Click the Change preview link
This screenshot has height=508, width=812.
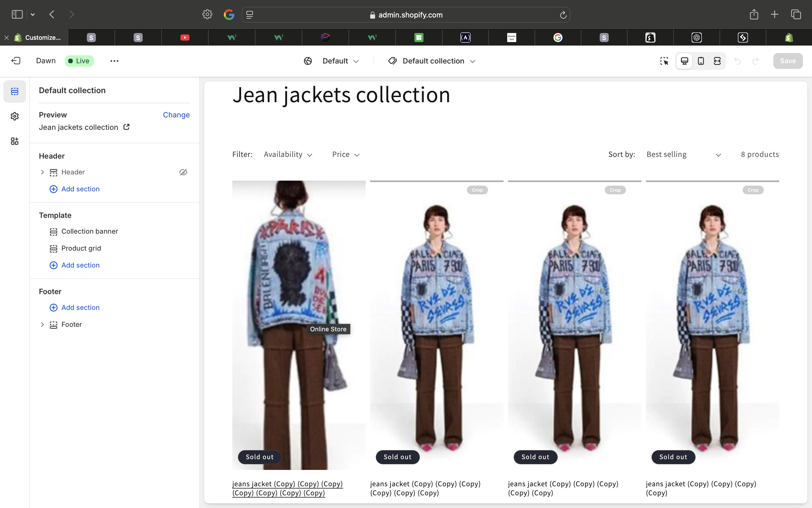[x=176, y=115]
